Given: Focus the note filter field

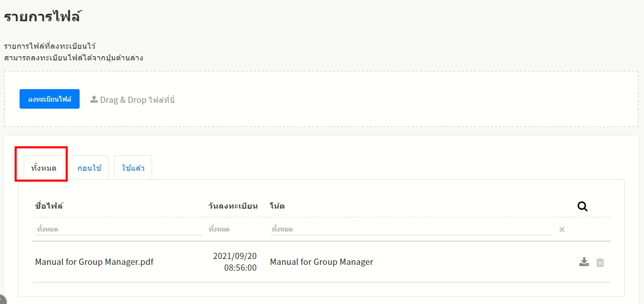Looking at the screenshot, I should (x=411, y=229).
